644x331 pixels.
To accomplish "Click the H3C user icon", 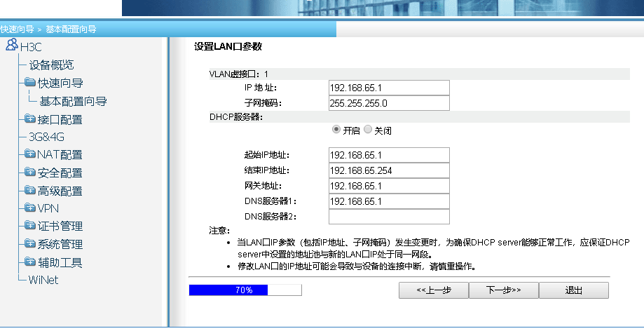I will pos(12,44).
